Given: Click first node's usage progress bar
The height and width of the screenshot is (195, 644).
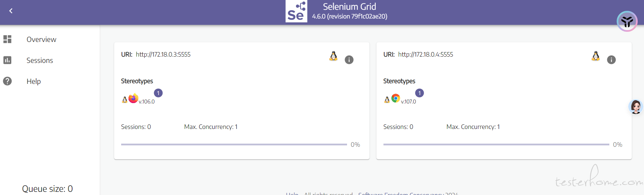Looking at the screenshot, I should click(x=234, y=144).
